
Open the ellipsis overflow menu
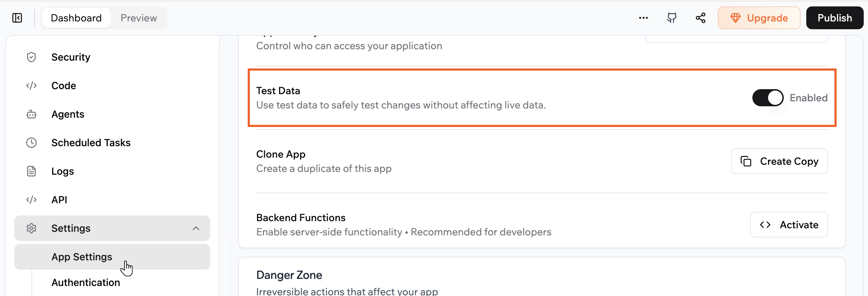pos(643,17)
